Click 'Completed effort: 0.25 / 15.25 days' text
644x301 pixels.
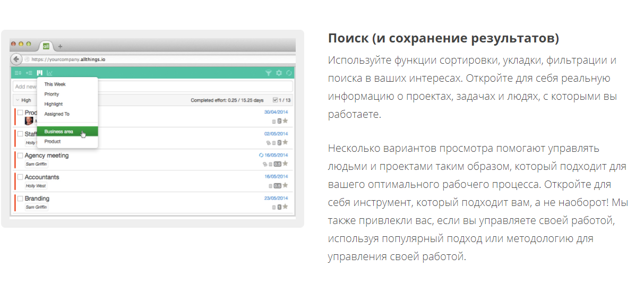click(227, 100)
